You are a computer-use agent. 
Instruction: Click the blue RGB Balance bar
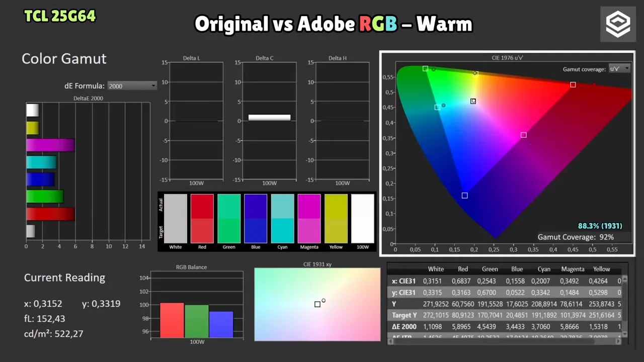tap(221, 324)
